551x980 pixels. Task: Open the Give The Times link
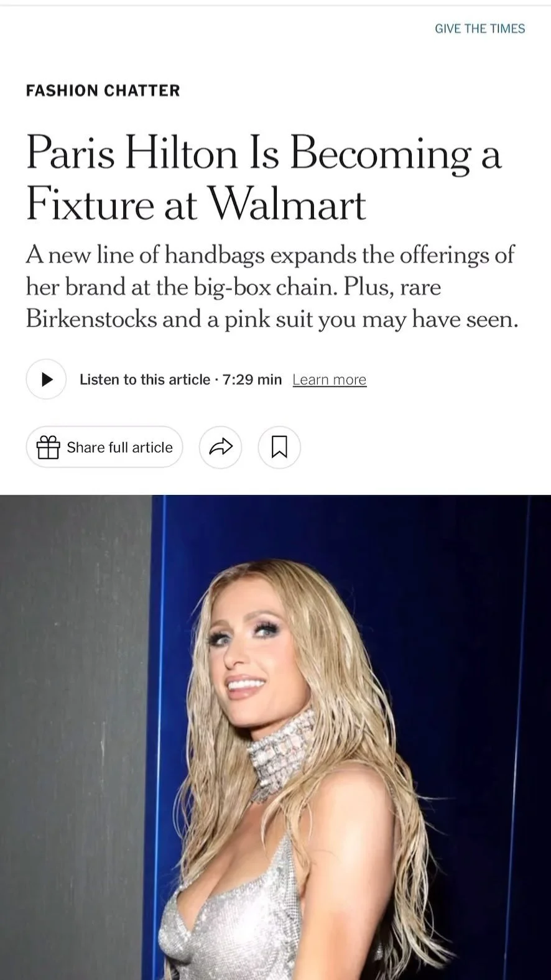(x=479, y=29)
